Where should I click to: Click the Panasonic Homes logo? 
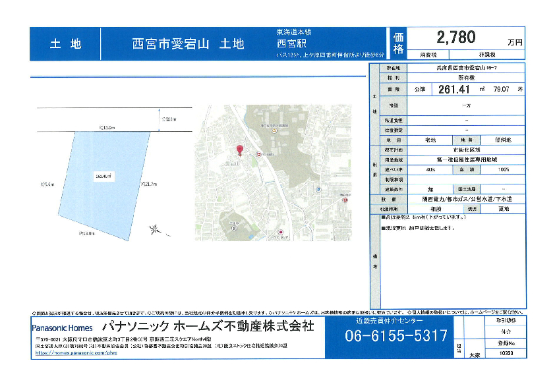(x=63, y=327)
